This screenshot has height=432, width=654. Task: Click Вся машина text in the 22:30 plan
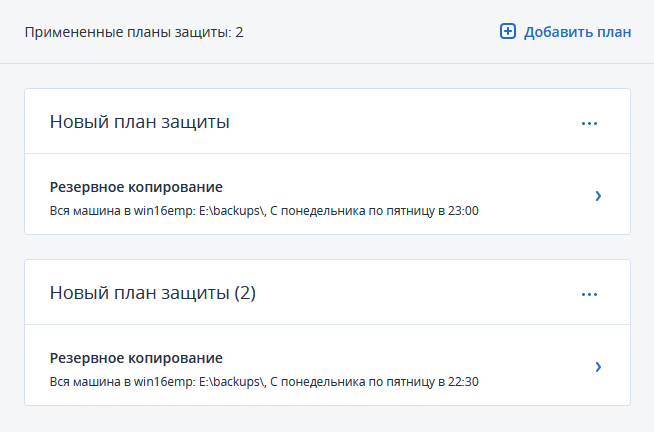tap(81, 382)
